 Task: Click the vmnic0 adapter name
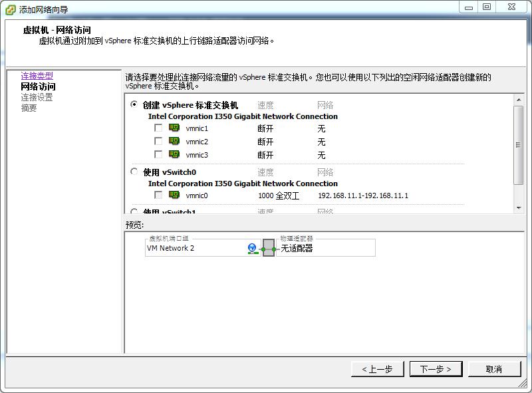click(197, 196)
